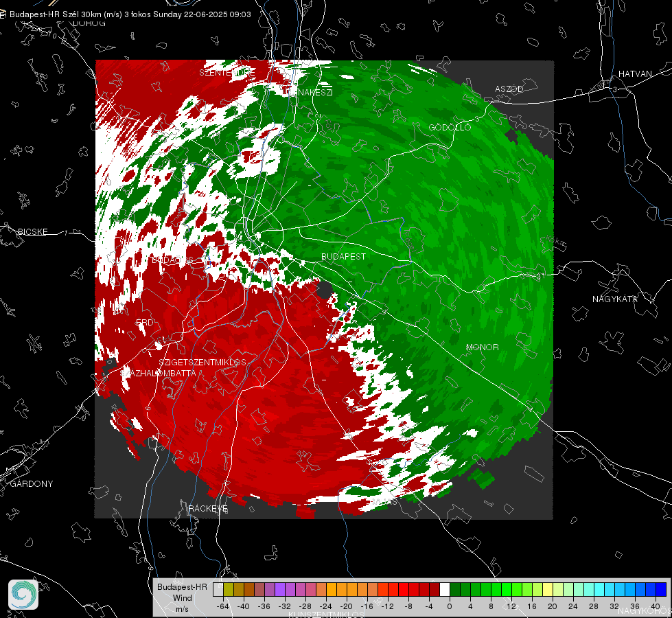Click the 28 legend value

[594, 606]
